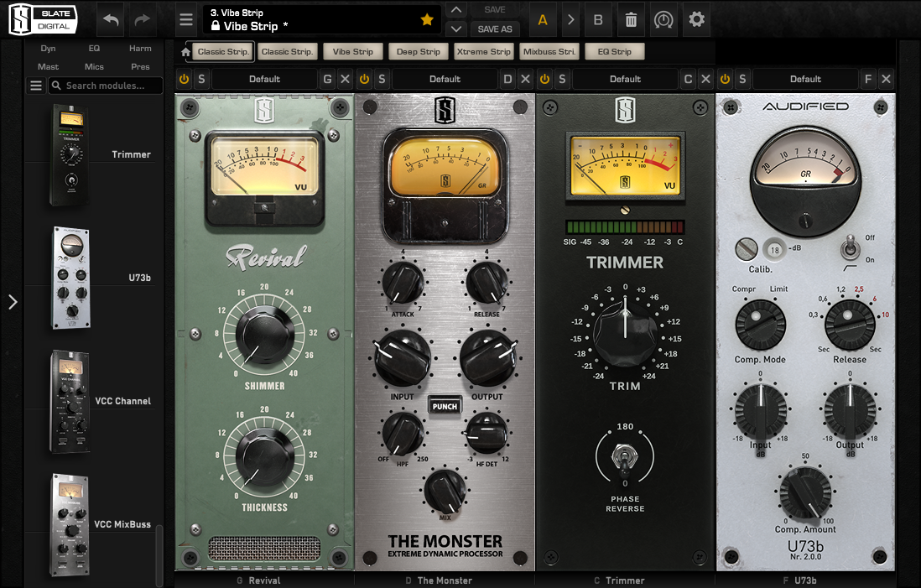Switch to A setting
The image size is (921, 588).
543,19
